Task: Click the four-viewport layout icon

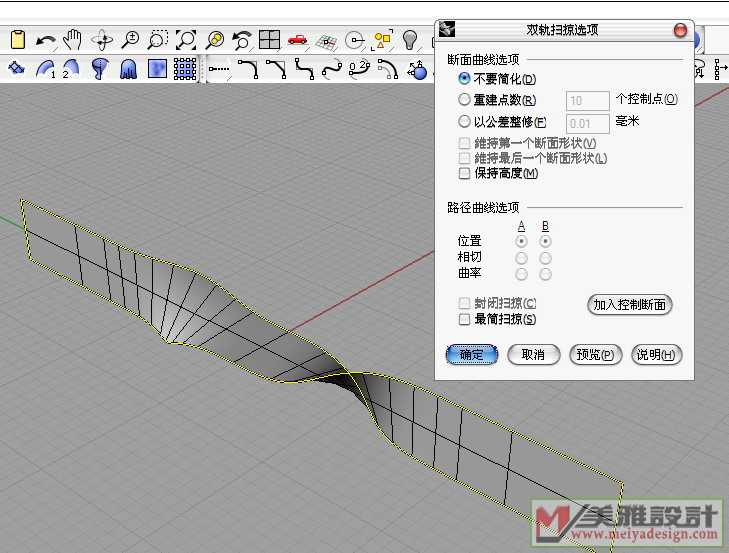Action: [269, 40]
